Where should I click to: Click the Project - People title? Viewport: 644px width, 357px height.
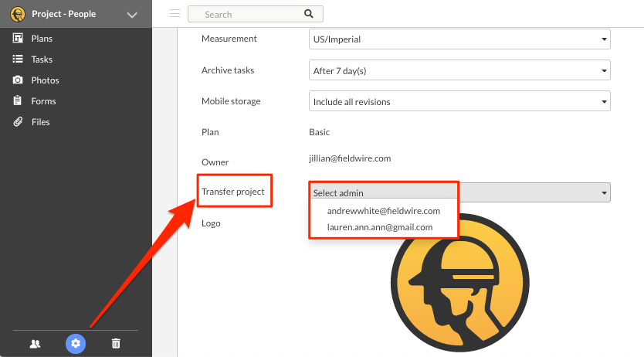(63, 14)
